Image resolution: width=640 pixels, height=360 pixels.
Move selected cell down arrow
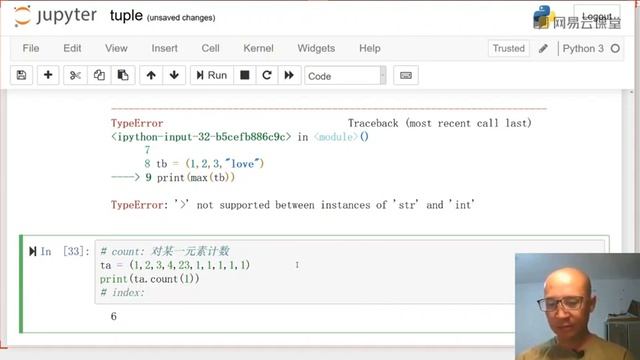[174, 75]
